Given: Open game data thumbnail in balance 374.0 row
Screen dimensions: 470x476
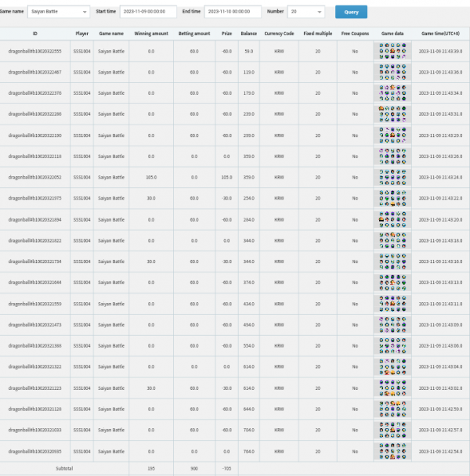Looking at the screenshot, I should pos(392,283).
